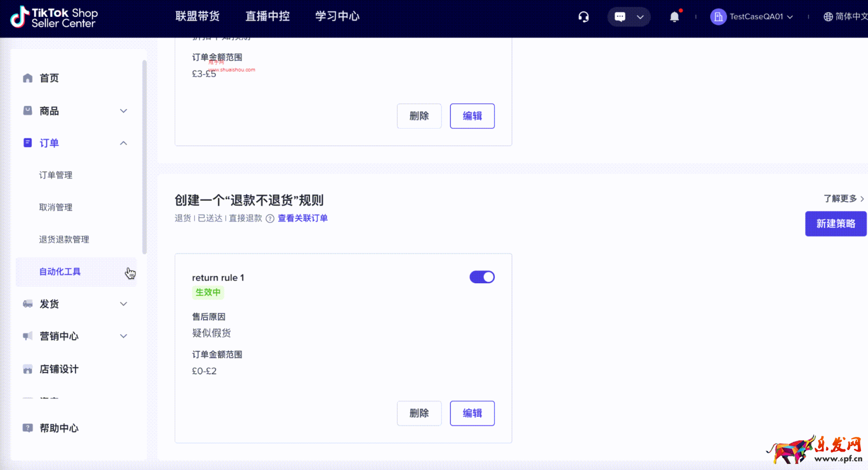Image resolution: width=868 pixels, height=470 pixels.
Task: Expand the TestCaseQA01 account menu
Action: tap(790, 17)
